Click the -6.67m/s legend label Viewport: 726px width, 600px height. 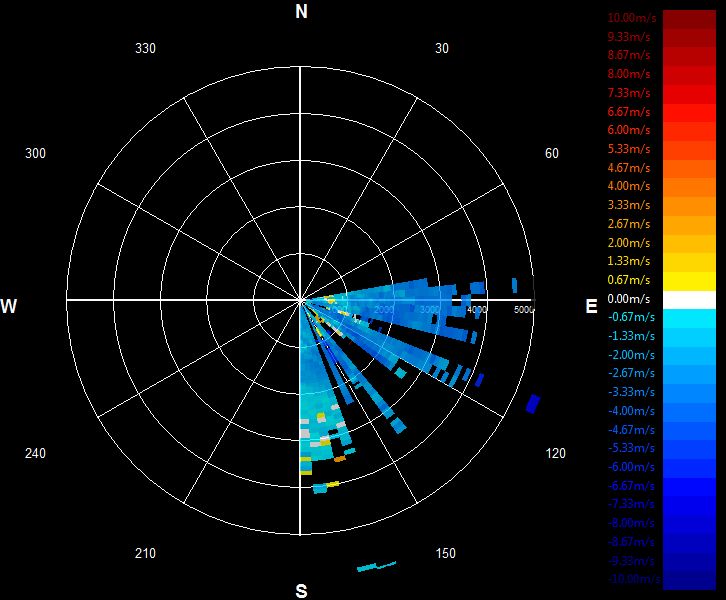pos(632,486)
